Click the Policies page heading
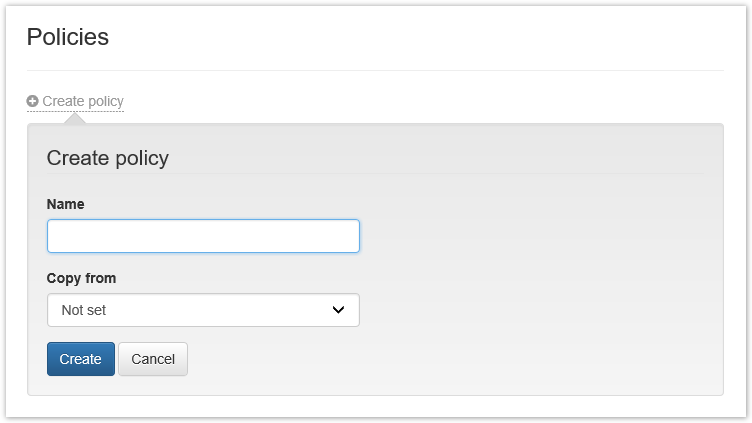Screen dimensions: 752x423 (68, 38)
